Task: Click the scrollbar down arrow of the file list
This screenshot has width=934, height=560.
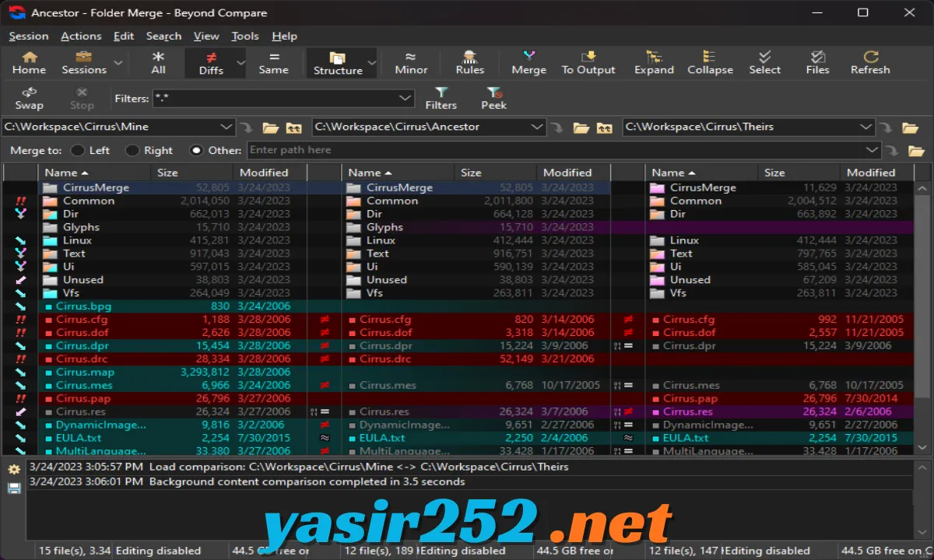Action: tap(922, 448)
